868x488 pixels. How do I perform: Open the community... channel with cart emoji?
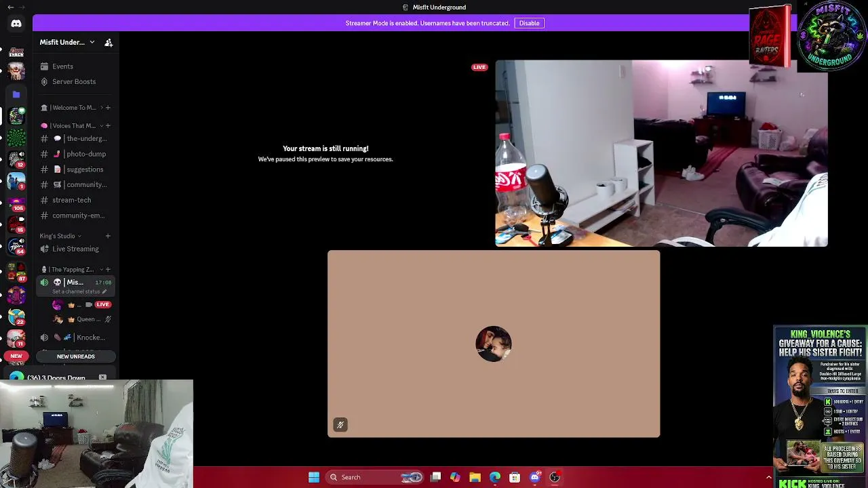coord(76,184)
